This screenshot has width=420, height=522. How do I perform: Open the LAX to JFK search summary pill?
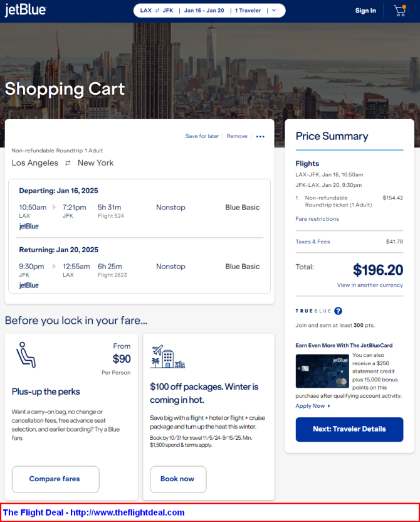(209, 10)
